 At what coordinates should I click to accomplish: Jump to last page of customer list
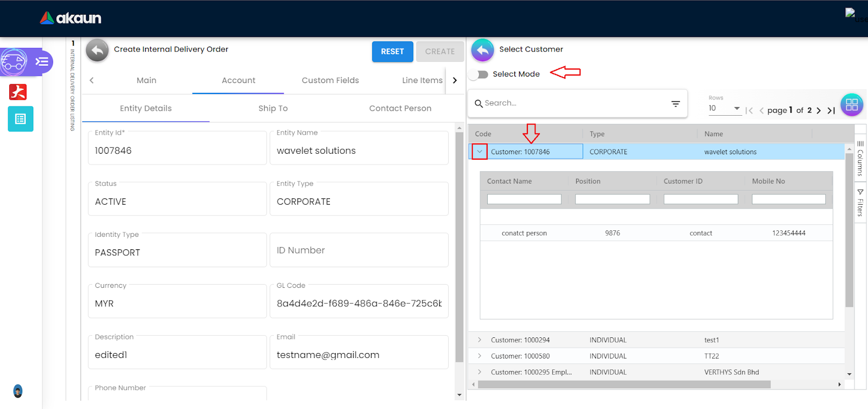coord(831,110)
